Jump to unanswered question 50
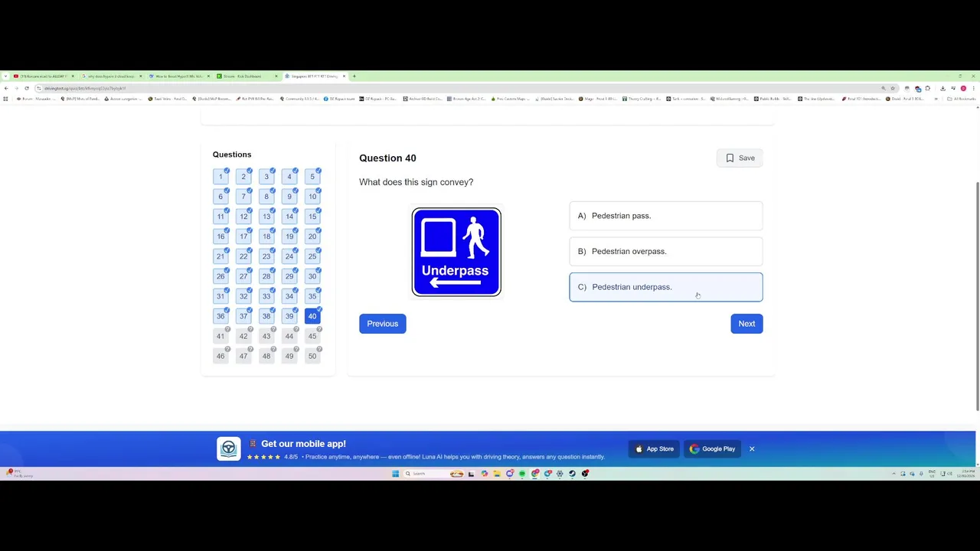980x551 pixels. pos(312,356)
